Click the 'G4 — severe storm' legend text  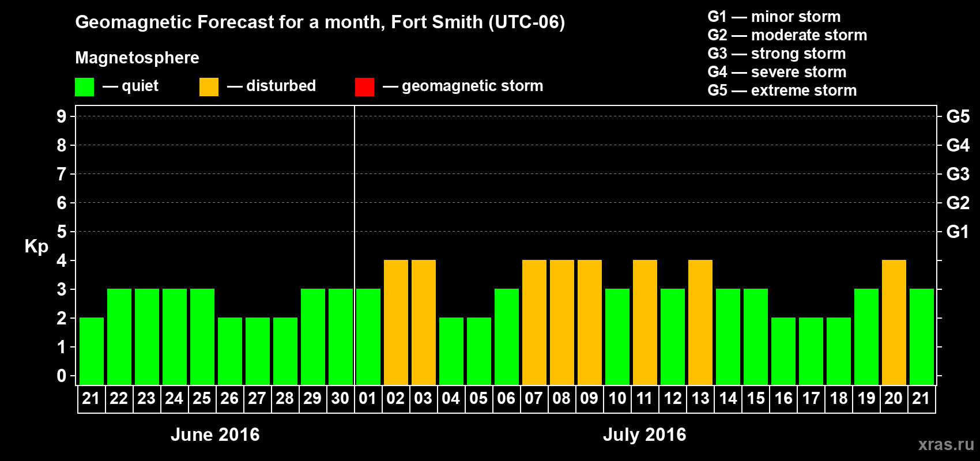pyautogui.click(x=777, y=72)
